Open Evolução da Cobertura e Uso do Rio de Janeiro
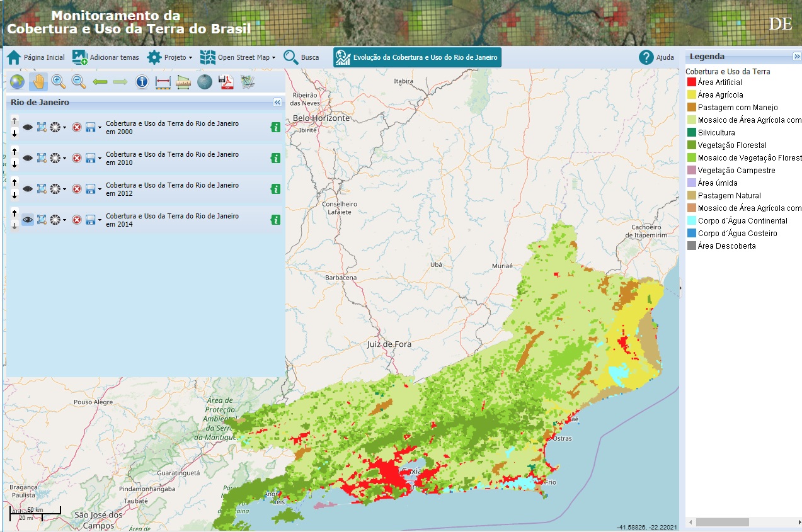This screenshot has height=532, width=802. tap(416, 57)
